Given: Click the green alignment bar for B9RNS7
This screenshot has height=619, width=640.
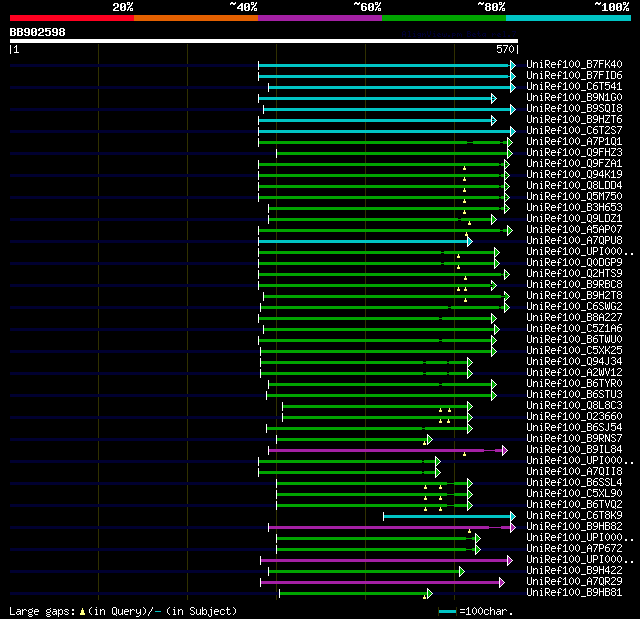Looking at the screenshot, I should [x=352, y=439].
